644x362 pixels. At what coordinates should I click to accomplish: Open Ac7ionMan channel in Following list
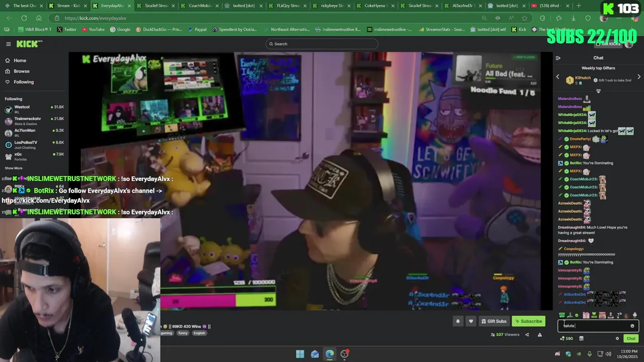(34, 133)
